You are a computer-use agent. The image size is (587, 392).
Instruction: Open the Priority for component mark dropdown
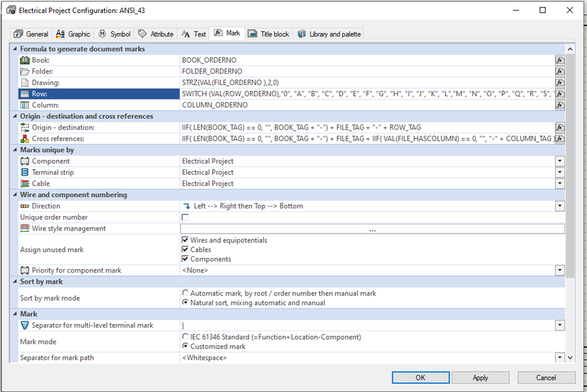point(560,270)
